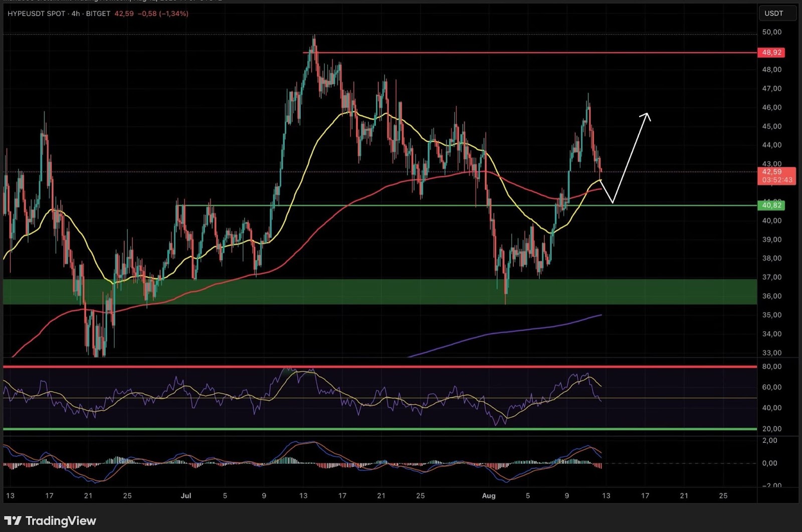Select the green 40,82 horizontal support line

pyautogui.click(x=401, y=205)
